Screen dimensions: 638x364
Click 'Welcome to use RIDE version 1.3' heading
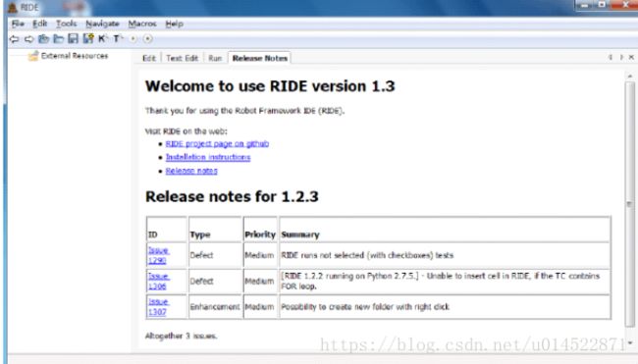[270, 86]
